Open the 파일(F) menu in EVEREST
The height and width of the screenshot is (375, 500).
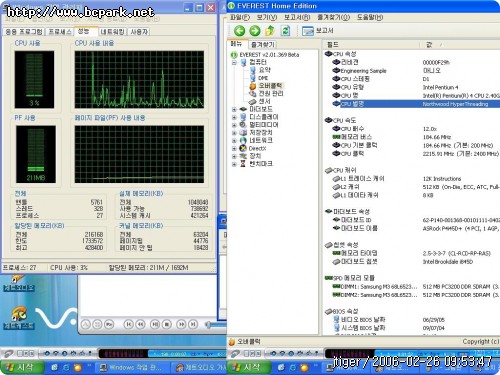pos(240,17)
